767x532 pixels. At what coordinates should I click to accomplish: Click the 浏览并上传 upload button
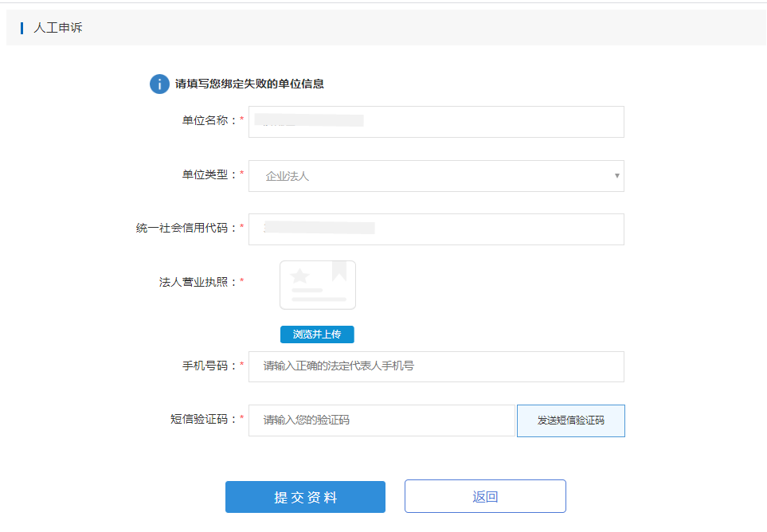[x=317, y=334]
